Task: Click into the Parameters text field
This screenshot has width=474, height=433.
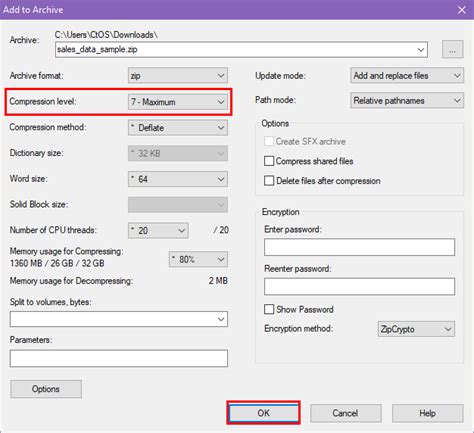Action: point(119,358)
